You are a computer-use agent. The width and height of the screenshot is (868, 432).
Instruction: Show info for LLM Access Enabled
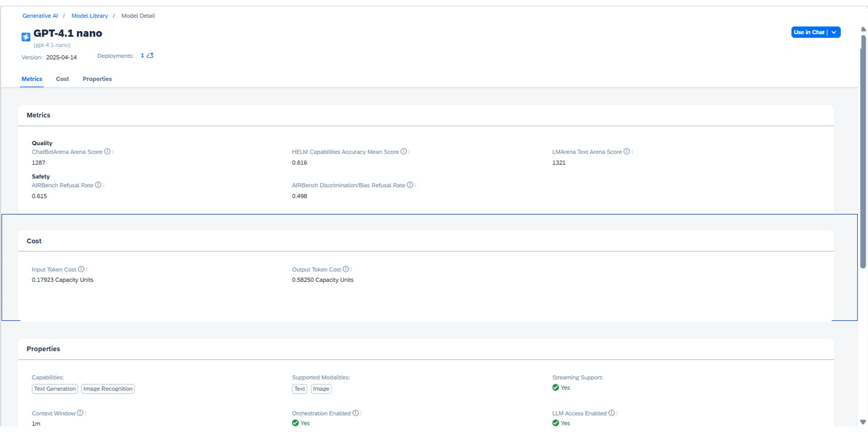click(611, 413)
